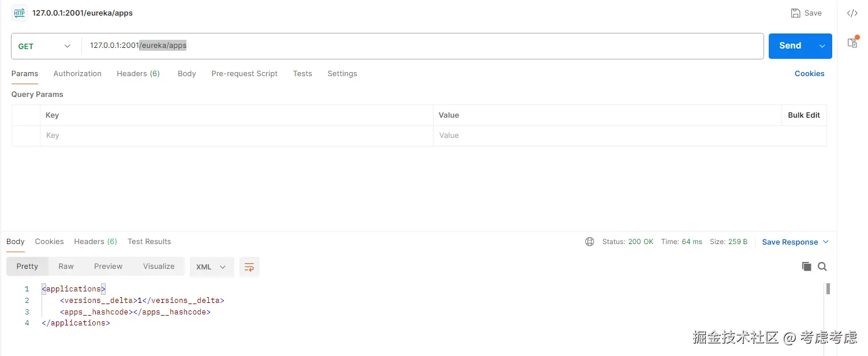Switch response view to Raw
This screenshot has width=868, height=356.
pyautogui.click(x=66, y=266)
